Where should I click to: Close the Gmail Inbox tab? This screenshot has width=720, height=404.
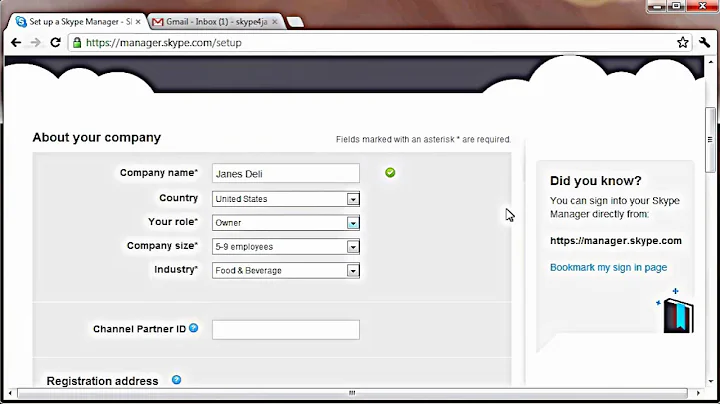(x=275, y=22)
